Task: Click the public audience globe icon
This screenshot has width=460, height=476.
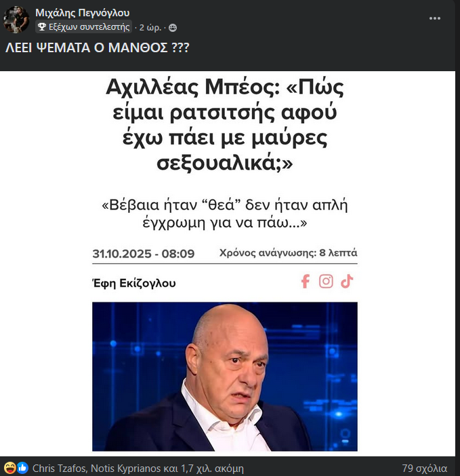Action: coord(173,28)
